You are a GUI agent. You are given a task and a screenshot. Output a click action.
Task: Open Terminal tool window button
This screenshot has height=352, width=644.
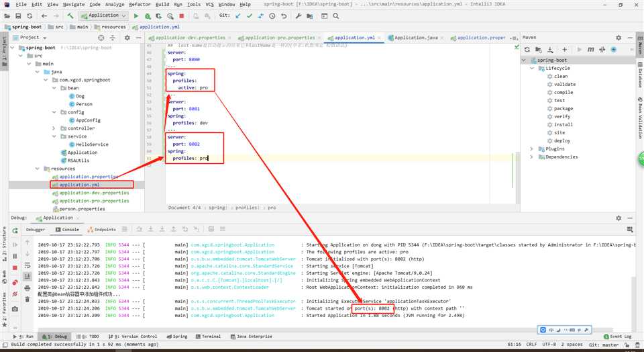point(208,337)
